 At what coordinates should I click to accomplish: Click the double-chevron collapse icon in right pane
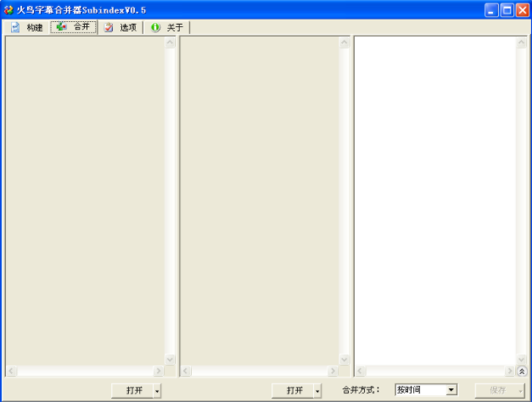coord(522,371)
